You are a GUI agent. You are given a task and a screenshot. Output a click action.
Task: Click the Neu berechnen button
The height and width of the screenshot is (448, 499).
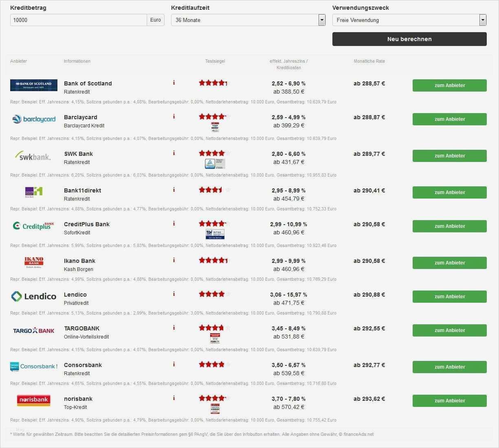coord(409,39)
